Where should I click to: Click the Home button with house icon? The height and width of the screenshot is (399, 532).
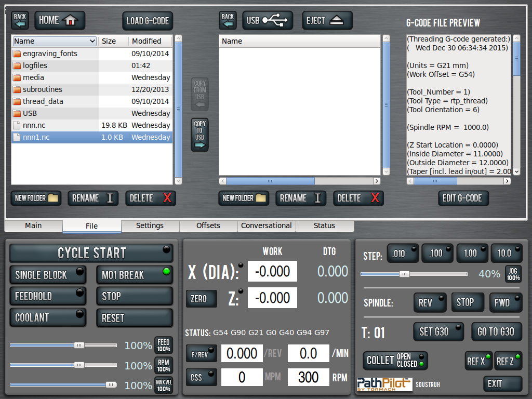[59, 20]
